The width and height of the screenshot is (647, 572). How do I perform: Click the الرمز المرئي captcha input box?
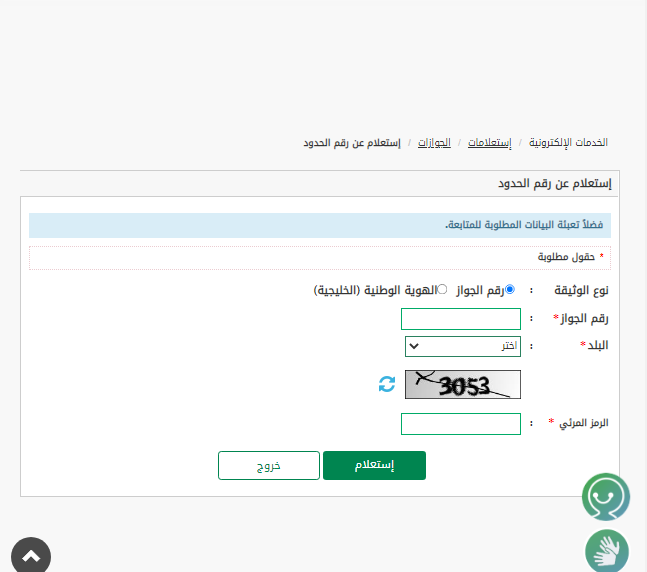460,424
